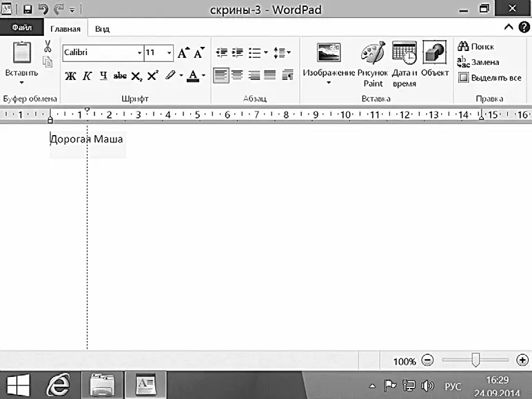Increase paragraph indent
The width and height of the screenshot is (532, 399).
[238, 52]
